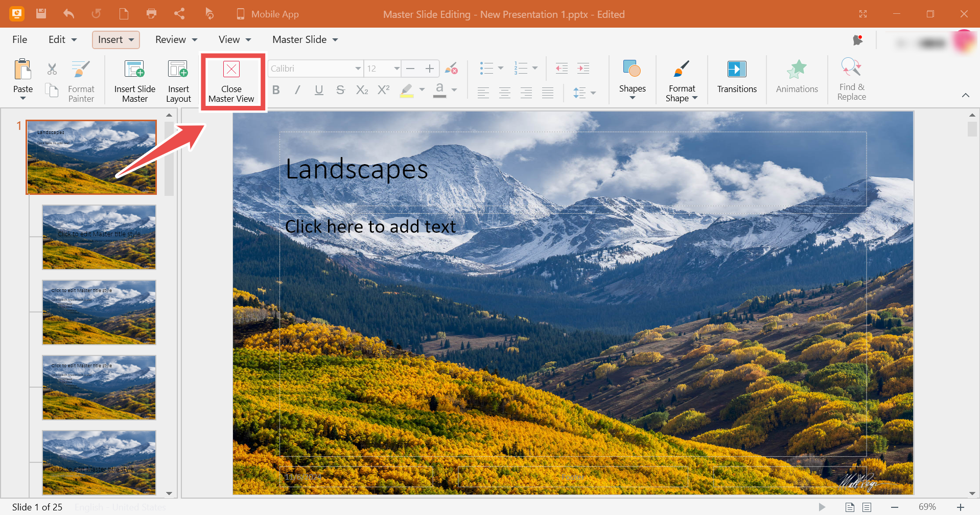The width and height of the screenshot is (980, 515).
Task: Open highlight color dropdown arrow
Action: pyautogui.click(x=422, y=90)
